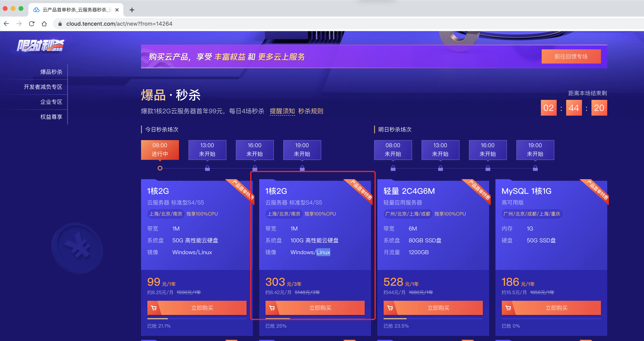Open the browser home icon
This screenshot has height=341, width=644.
tap(44, 24)
